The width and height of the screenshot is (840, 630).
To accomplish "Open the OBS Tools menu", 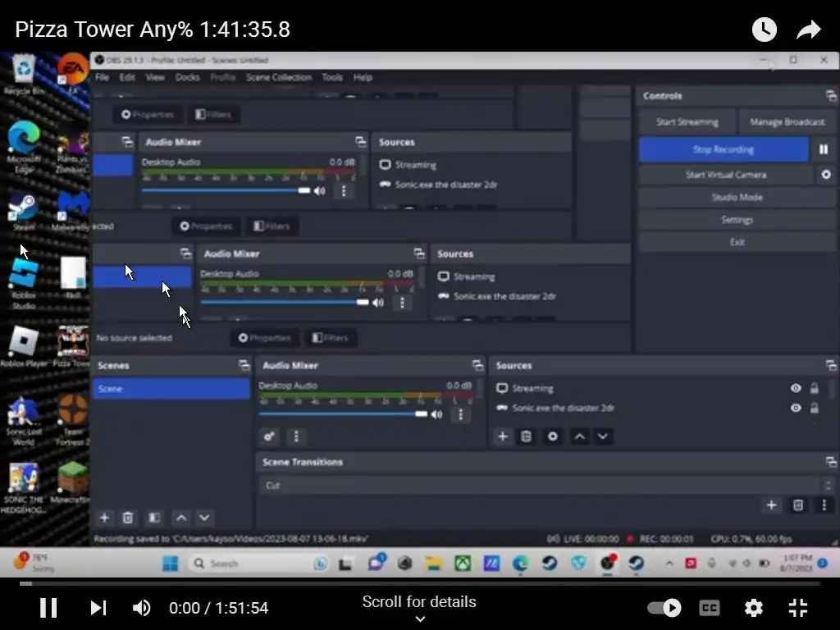I will [x=332, y=77].
